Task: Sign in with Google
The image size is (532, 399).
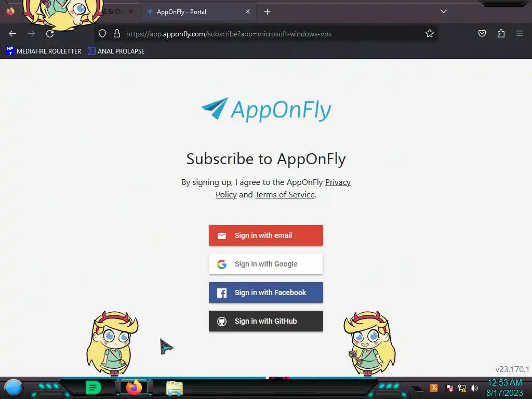Action: (266, 264)
